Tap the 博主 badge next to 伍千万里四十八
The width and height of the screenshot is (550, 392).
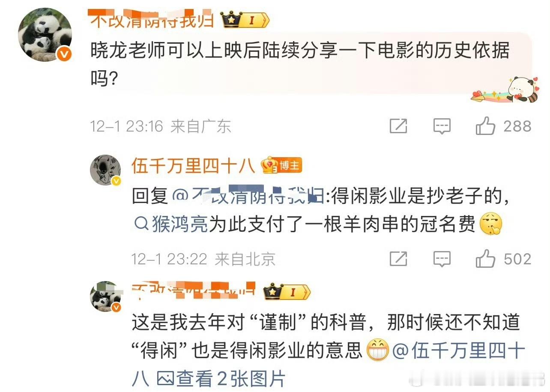coord(282,166)
